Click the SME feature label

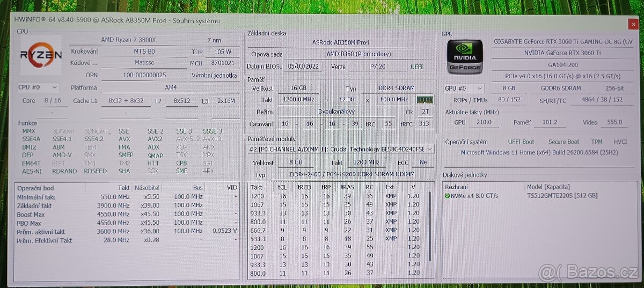[182, 171]
